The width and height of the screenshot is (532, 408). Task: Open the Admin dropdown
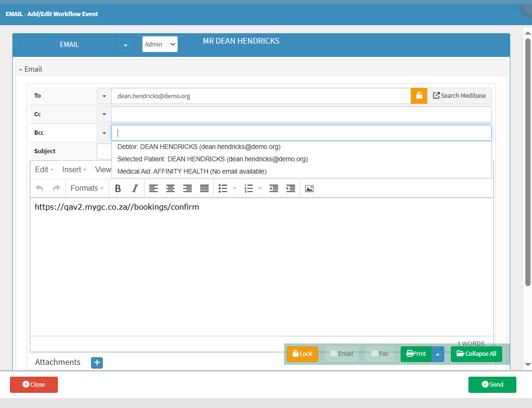160,44
